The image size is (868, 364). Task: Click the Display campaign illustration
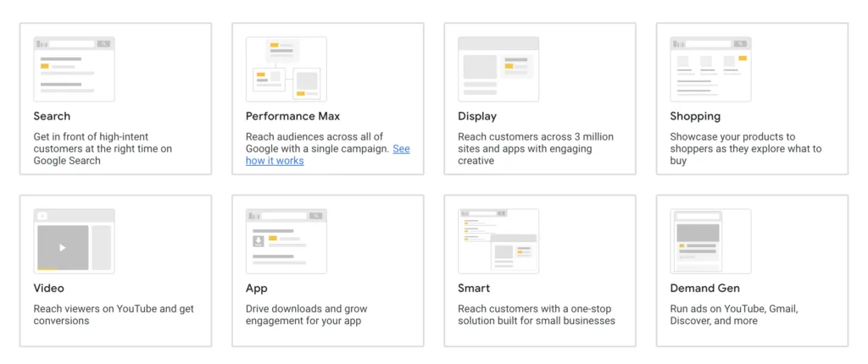498,69
